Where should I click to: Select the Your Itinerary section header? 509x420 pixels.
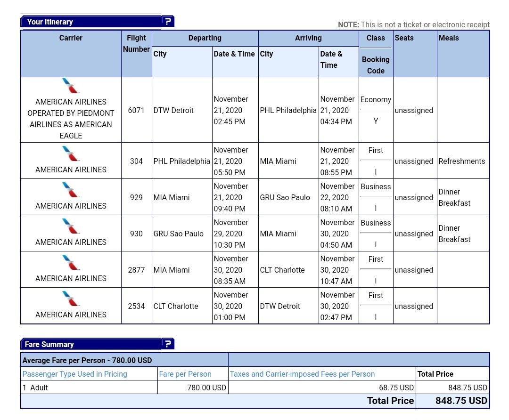91,22
